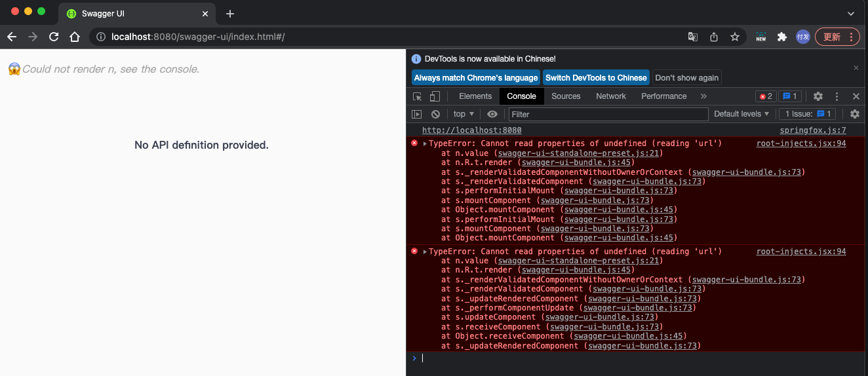Collapse the second TypeError stack trace

425,252
